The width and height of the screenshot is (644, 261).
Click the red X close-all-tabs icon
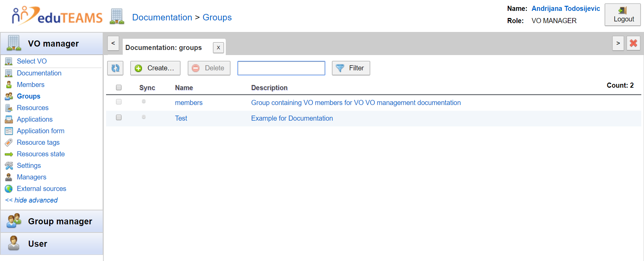tap(633, 43)
